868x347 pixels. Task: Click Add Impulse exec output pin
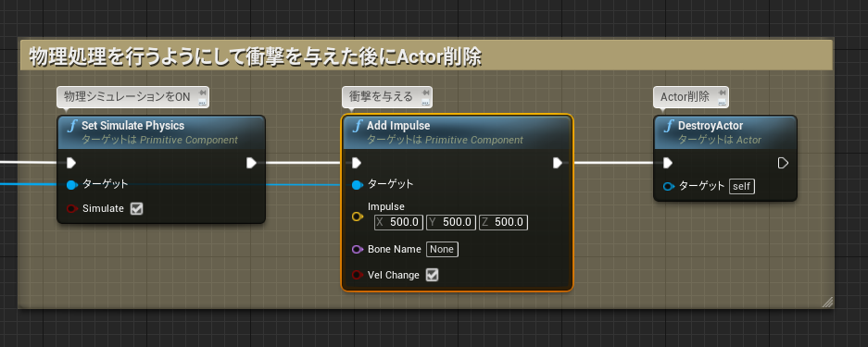[558, 163]
